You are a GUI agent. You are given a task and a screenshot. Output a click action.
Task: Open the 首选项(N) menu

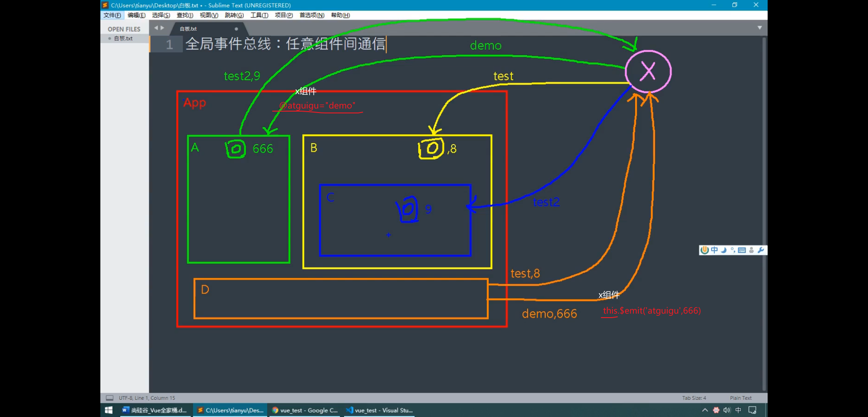312,15
